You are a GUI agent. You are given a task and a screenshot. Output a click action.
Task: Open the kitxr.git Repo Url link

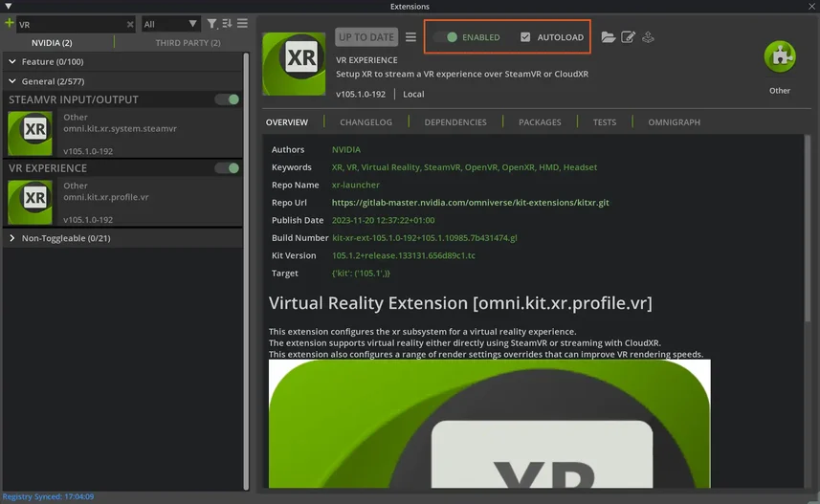470,203
